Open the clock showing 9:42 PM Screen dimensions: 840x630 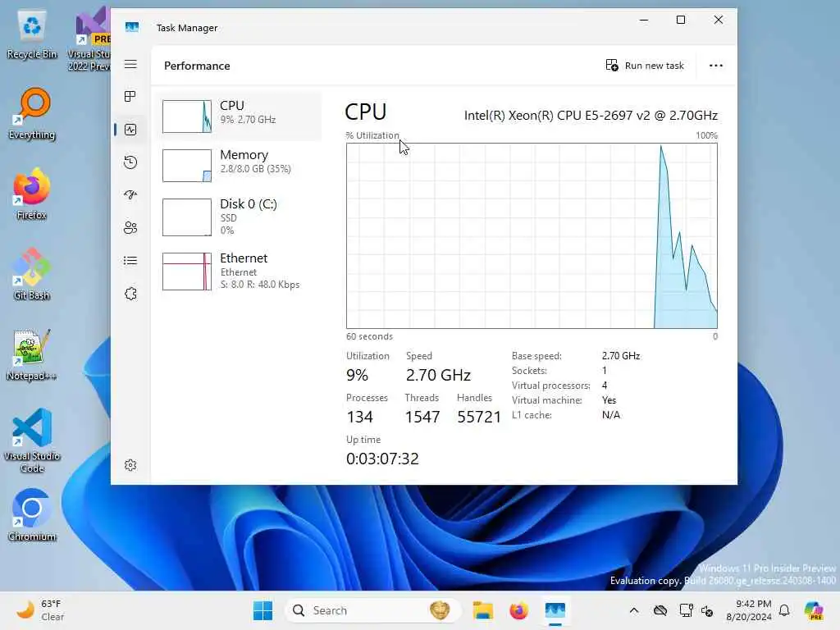point(749,610)
